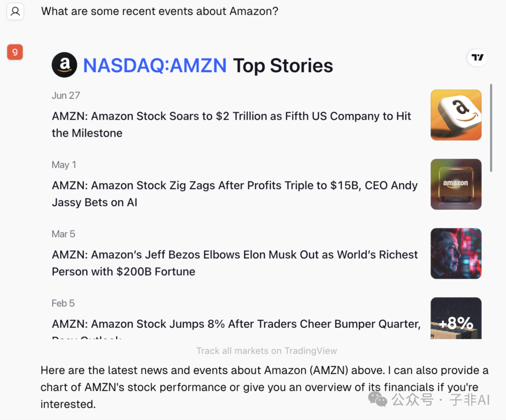Click the May 1 date label

coord(64,165)
